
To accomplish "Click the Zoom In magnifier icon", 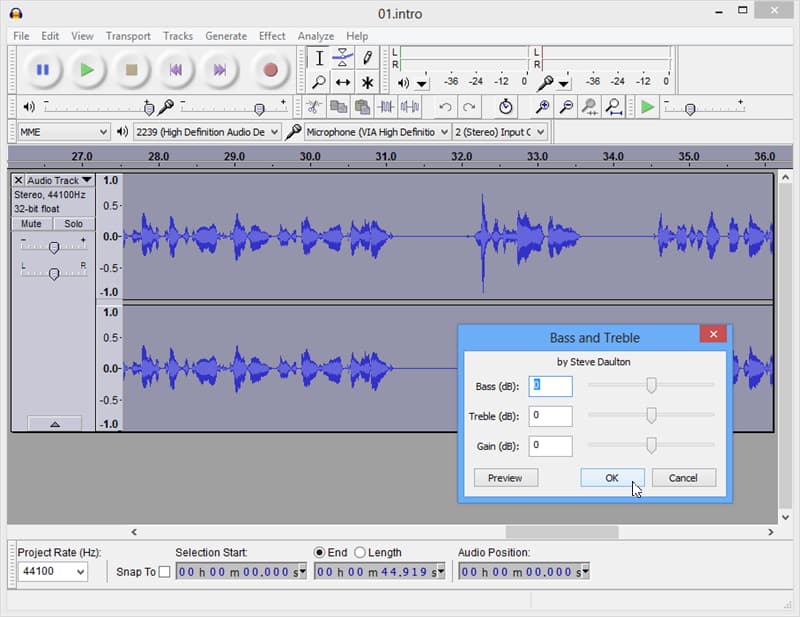I will point(543,107).
